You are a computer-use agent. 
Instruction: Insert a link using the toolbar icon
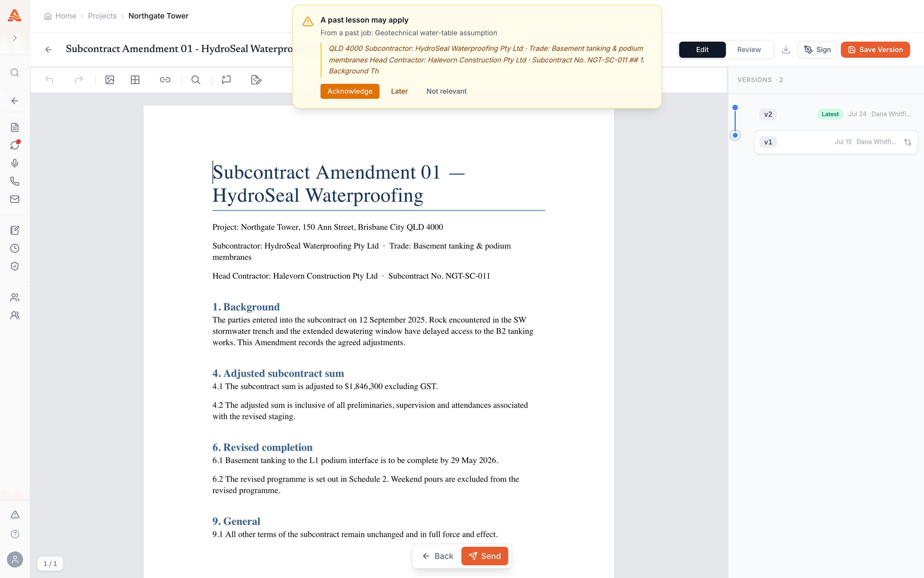[x=165, y=80]
